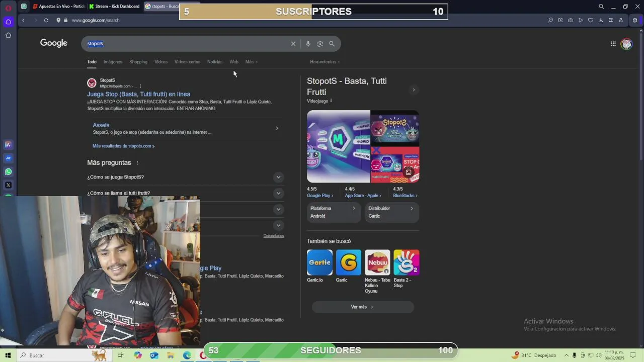Open Más resultados de stopots.com
The height and width of the screenshot is (362, 644).
(x=123, y=146)
